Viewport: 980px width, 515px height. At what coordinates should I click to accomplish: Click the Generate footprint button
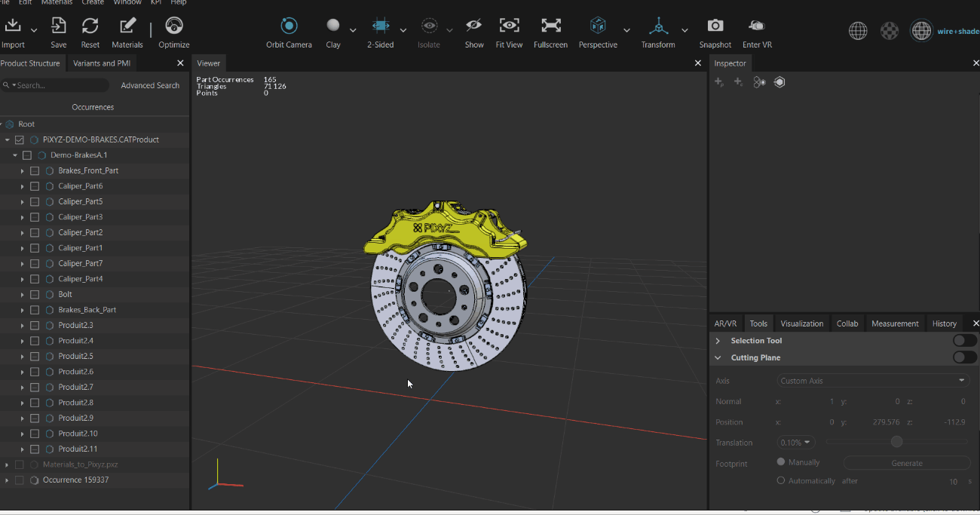[x=906, y=463]
